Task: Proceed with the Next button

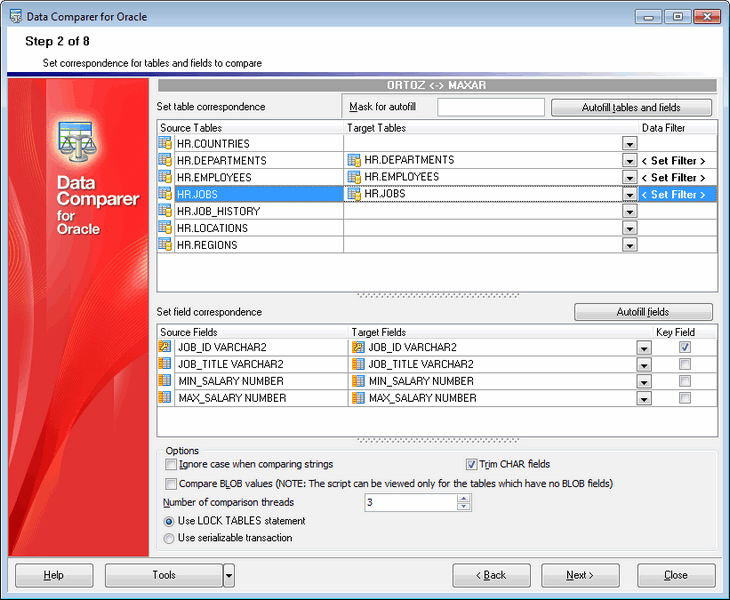Action: coord(580,575)
